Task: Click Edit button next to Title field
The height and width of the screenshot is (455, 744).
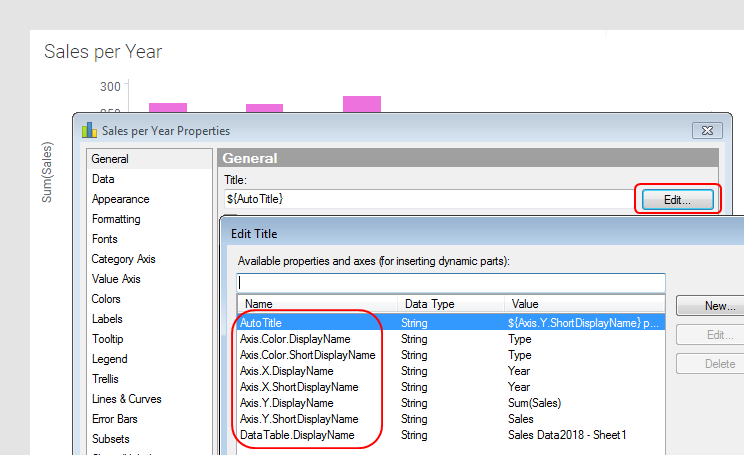Action: click(677, 199)
